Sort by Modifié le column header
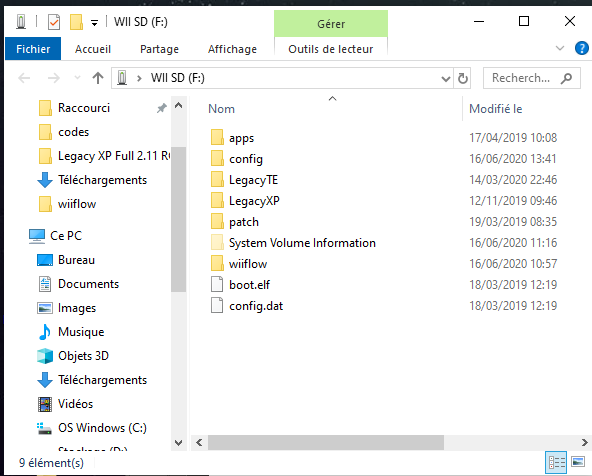592x476 pixels. coord(496,109)
